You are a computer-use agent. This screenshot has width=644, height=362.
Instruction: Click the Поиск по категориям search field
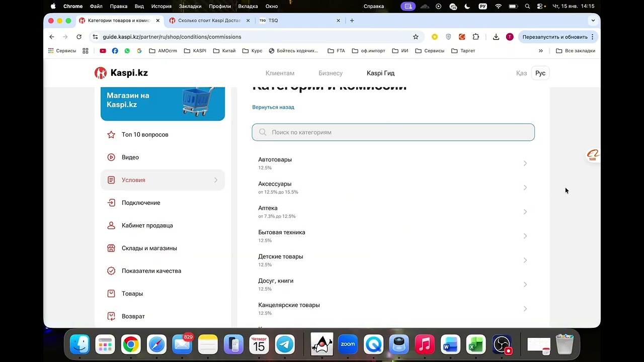coord(393,132)
